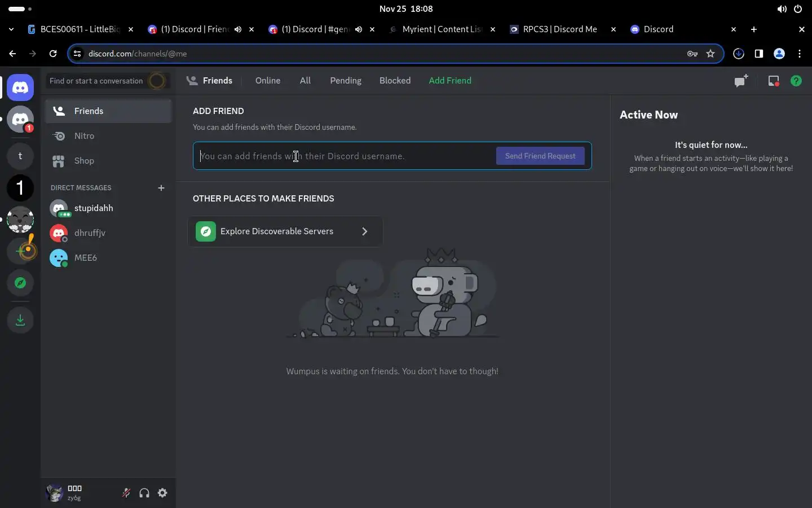Open browser profile avatar
812x508 pixels.
point(779,54)
